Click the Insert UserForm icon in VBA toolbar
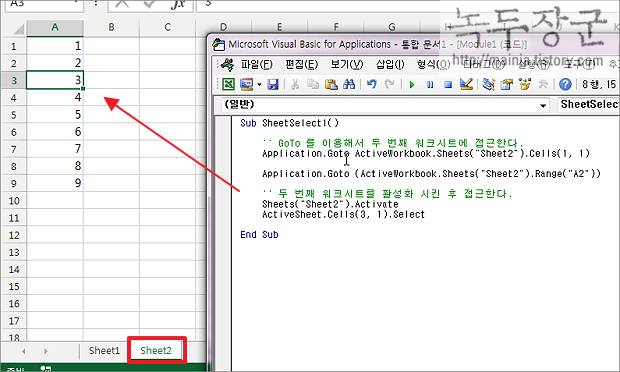This screenshot has height=372, width=620. 246,84
